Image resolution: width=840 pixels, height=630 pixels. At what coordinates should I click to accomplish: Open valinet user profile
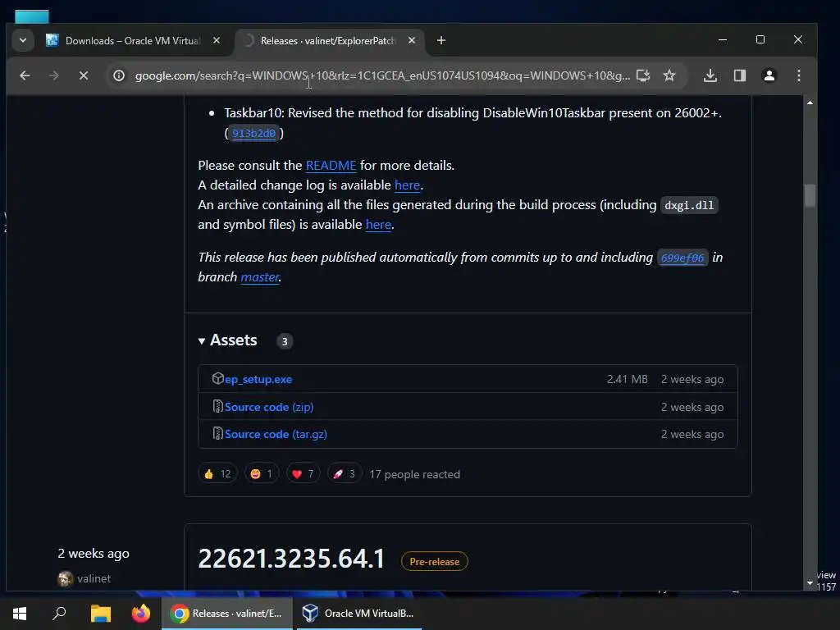coord(94,578)
